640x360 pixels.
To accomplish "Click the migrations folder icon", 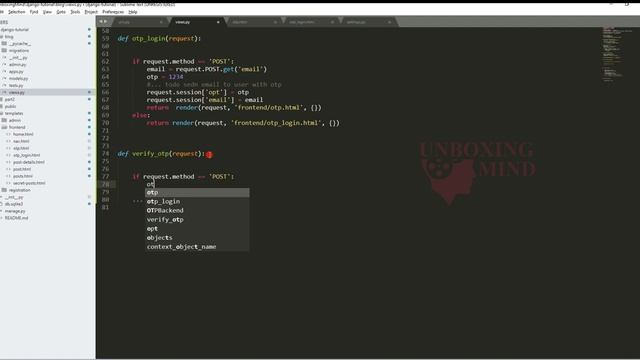I will click(4, 51).
